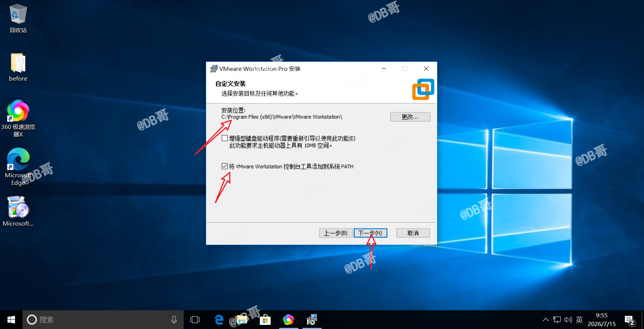Select the Microsoft... installer desktop icon
This screenshot has width=644, height=329.
tap(18, 211)
